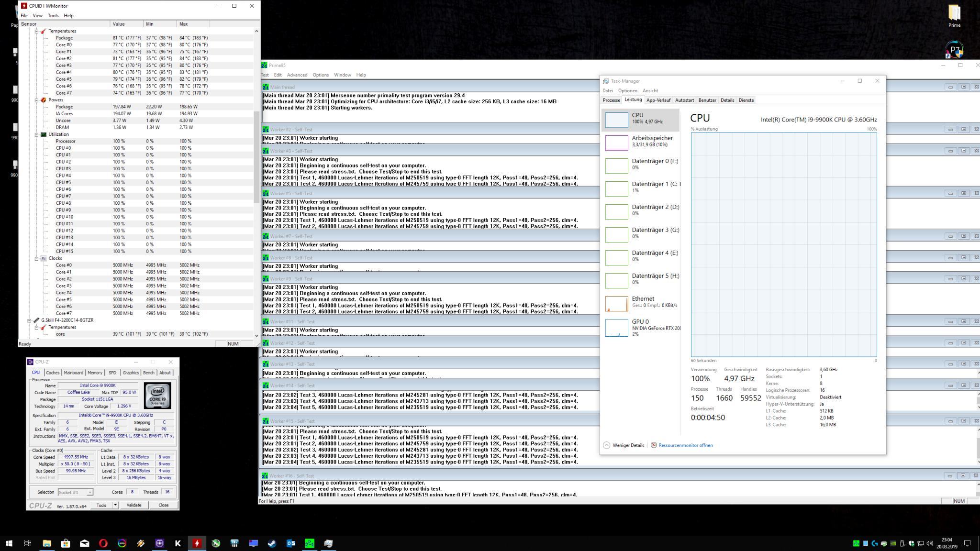Viewport: 980px width, 551px height.
Task: Click the Value column header in HWMonitor
Action: tap(126, 24)
